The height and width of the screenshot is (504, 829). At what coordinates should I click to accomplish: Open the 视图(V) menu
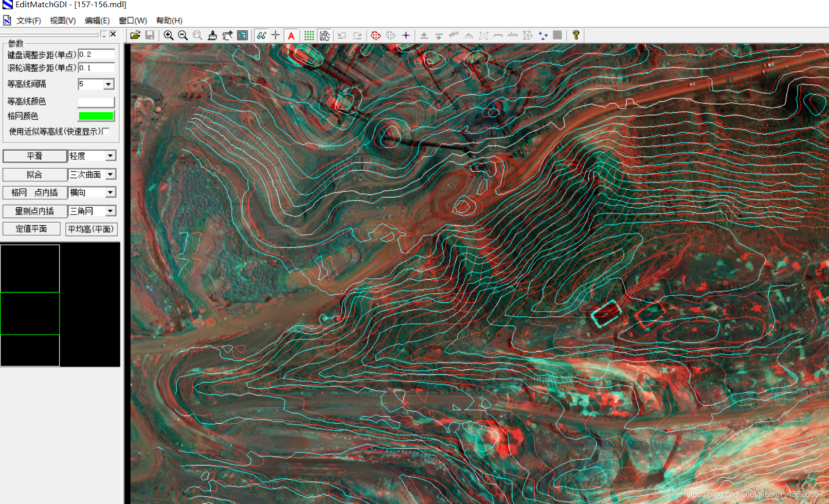[63, 21]
